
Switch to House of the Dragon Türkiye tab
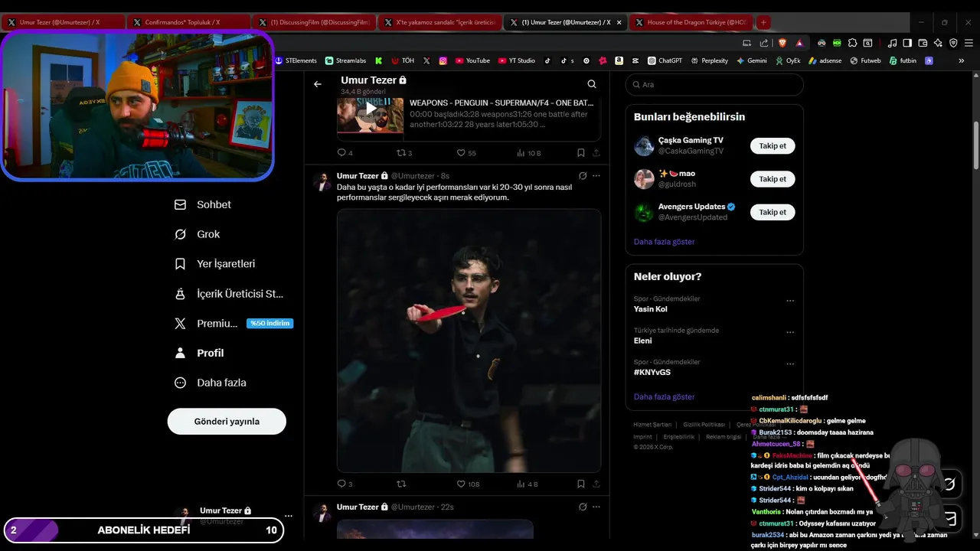click(691, 22)
